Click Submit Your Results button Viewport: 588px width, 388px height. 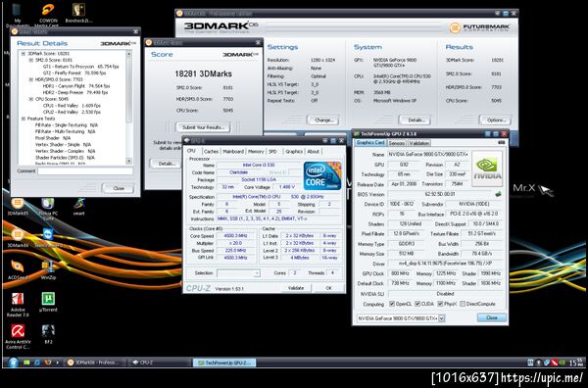point(203,127)
